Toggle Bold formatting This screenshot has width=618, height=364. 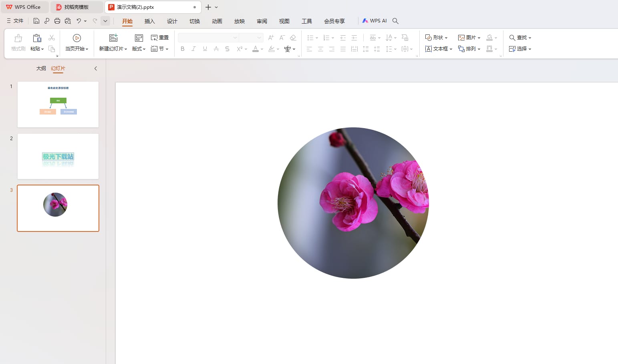pos(183,49)
